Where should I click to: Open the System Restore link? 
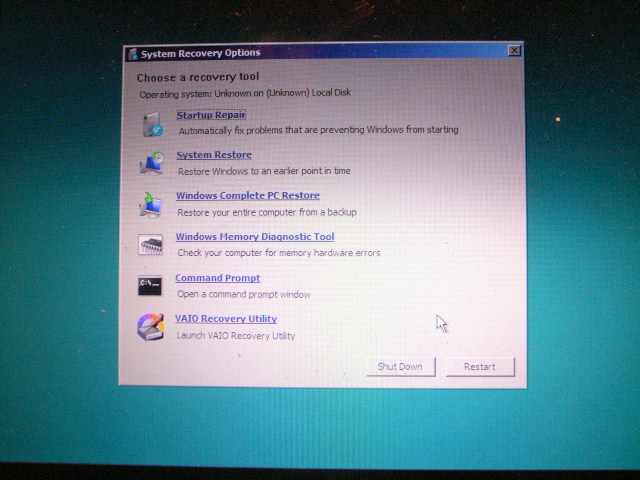214,155
